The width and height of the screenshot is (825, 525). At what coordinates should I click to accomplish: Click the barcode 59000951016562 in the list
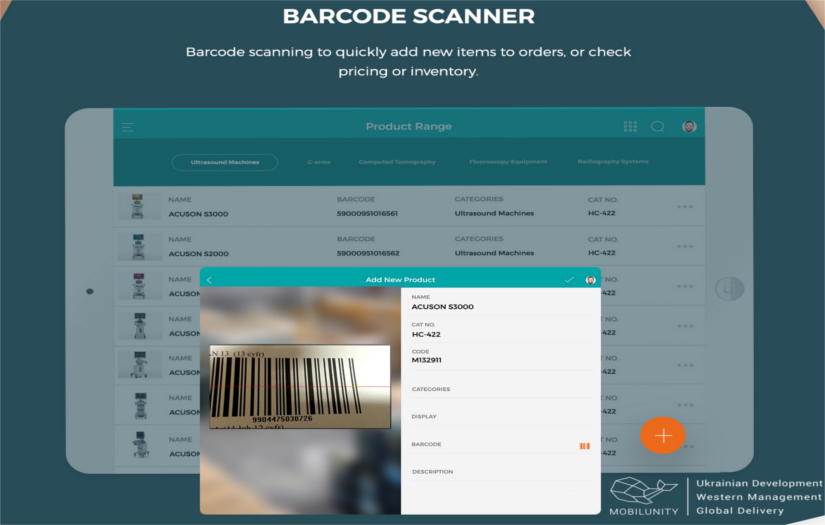pos(368,253)
